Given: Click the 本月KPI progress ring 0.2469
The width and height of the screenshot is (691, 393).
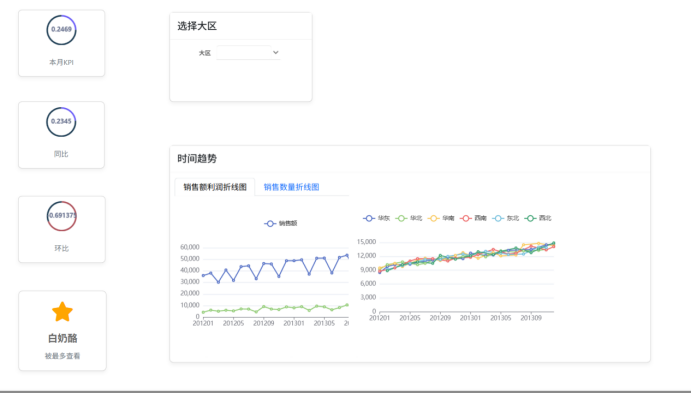Looking at the screenshot, I should point(61,30).
